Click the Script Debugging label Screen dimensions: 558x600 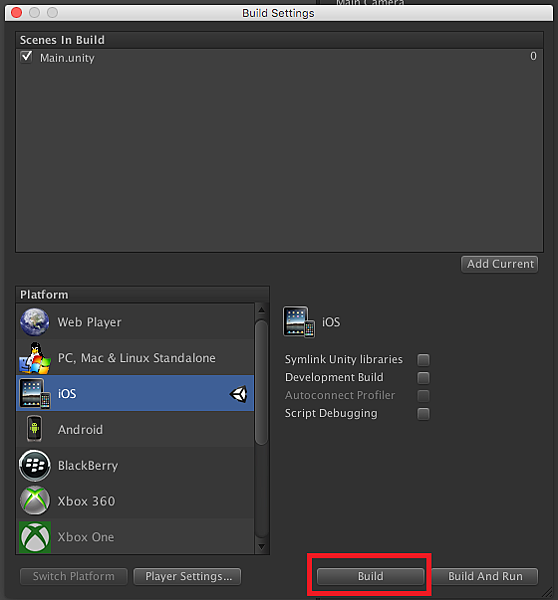(331, 414)
